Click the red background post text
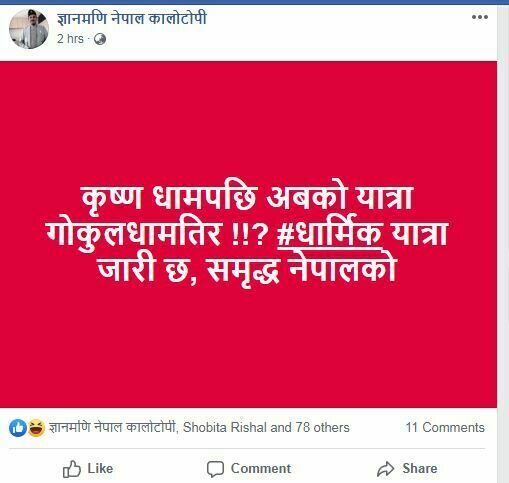 (247, 235)
